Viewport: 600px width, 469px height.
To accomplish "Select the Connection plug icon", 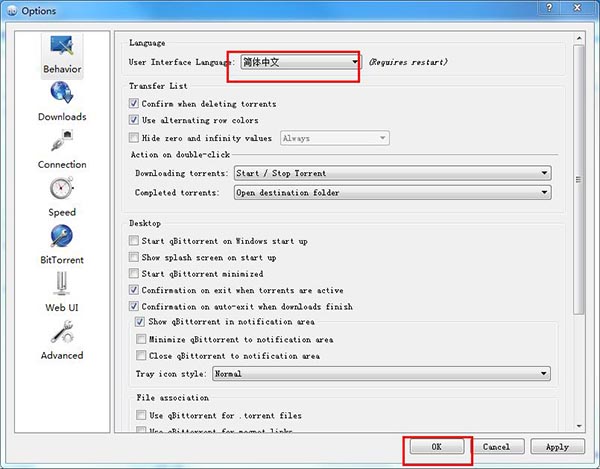I will (62, 140).
